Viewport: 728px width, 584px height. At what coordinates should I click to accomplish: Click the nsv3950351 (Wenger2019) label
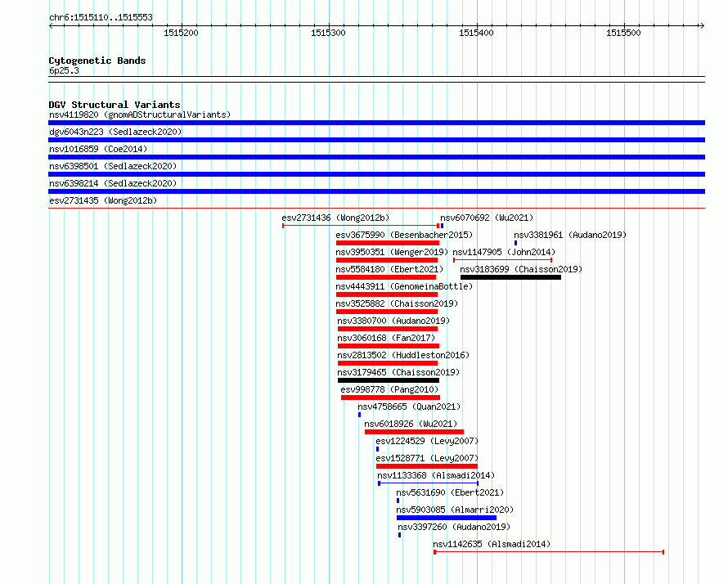tap(392, 252)
